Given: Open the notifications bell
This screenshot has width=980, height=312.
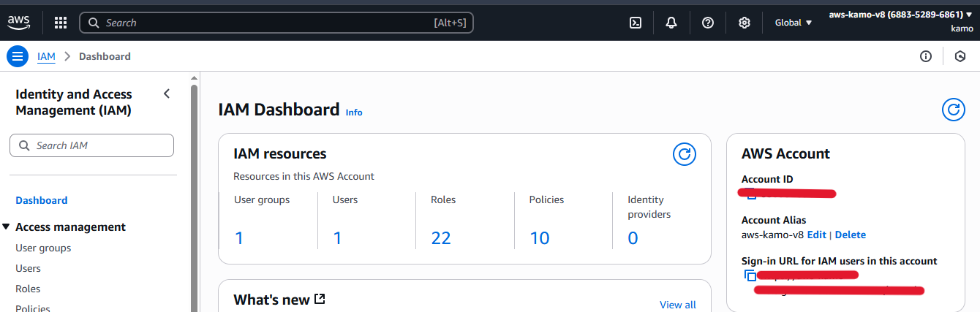Looking at the screenshot, I should [x=671, y=23].
